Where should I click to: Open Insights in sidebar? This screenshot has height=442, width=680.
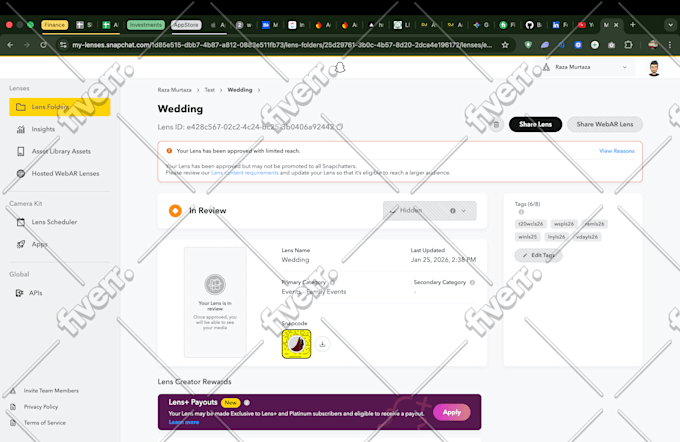click(x=43, y=129)
